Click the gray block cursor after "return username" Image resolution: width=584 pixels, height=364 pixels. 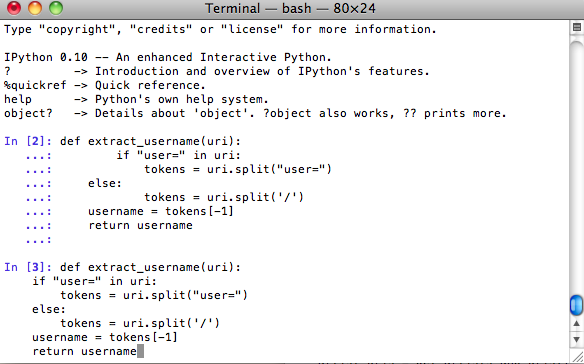point(140,351)
